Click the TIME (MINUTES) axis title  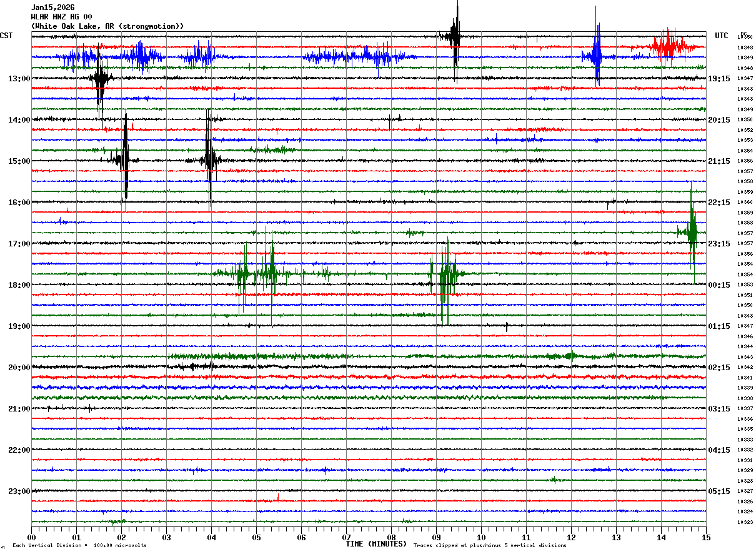[x=376, y=544]
